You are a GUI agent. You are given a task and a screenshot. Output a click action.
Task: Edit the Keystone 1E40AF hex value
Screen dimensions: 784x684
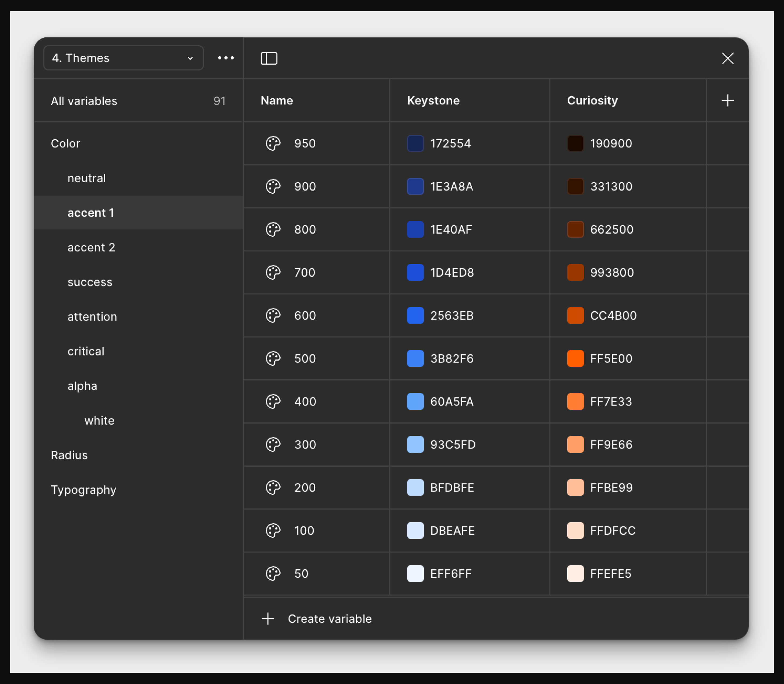point(451,230)
